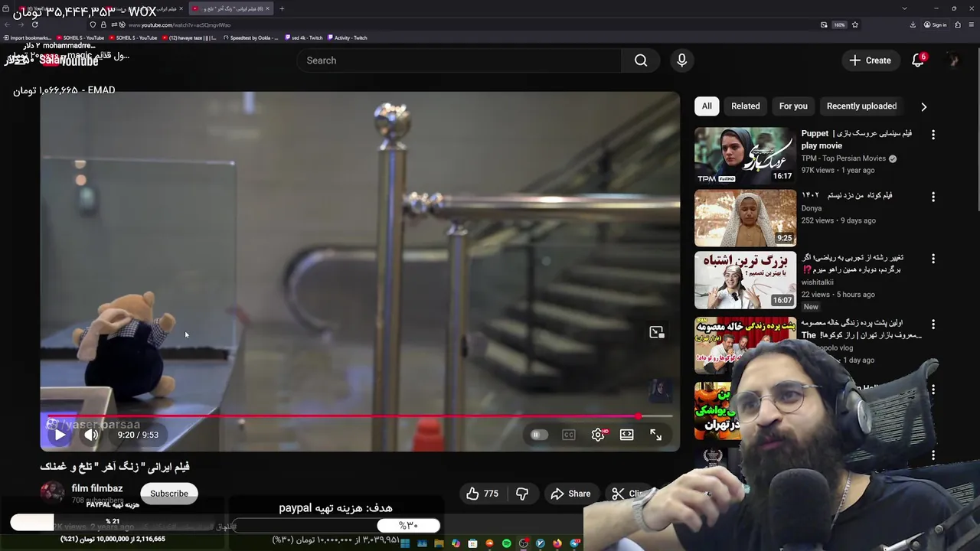Open sed 4k - Twitch bookmark
The image size is (980, 551).
304,37
